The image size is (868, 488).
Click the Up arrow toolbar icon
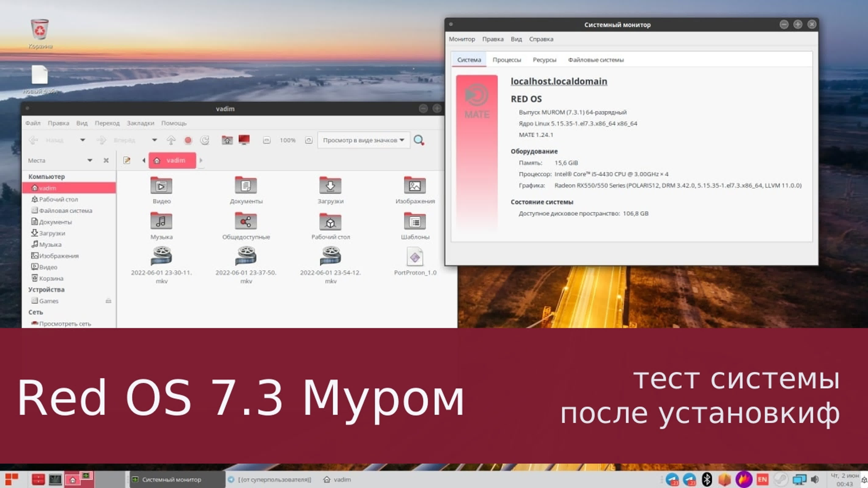point(171,140)
